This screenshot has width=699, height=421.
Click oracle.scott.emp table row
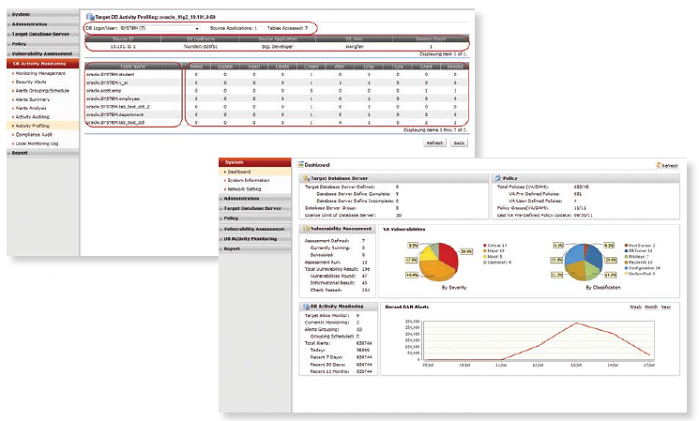pyautogui.click(x=277, y=91)
